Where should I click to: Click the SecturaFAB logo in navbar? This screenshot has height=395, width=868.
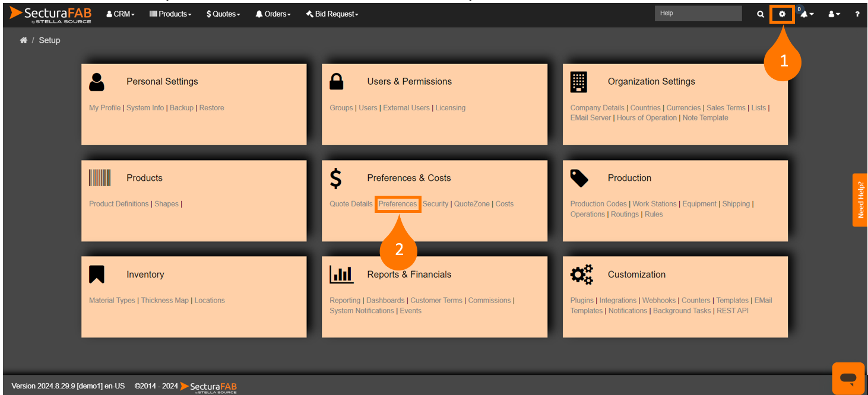(x=51, y=14)
